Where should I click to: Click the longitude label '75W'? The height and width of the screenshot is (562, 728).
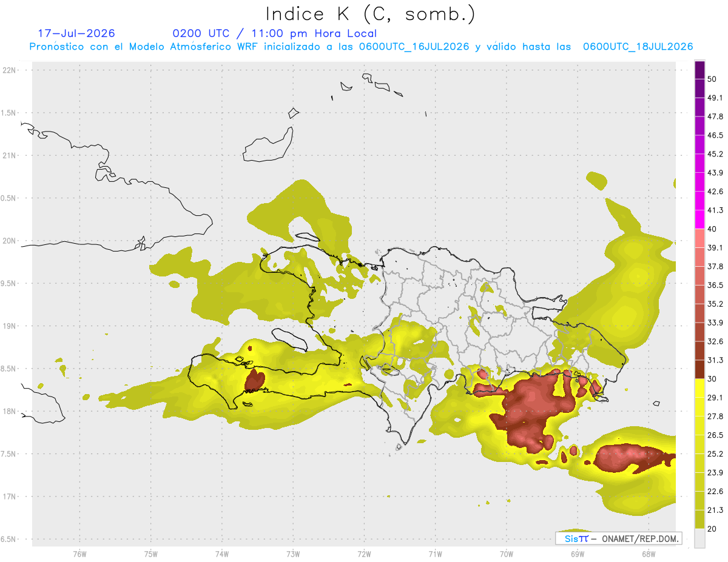point(150,554)
